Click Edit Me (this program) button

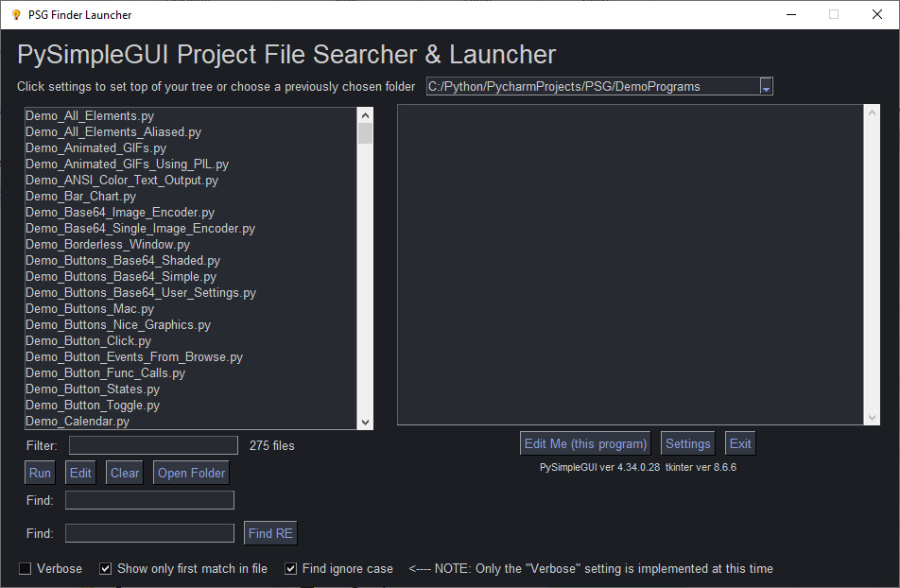(x=586, y=443)
